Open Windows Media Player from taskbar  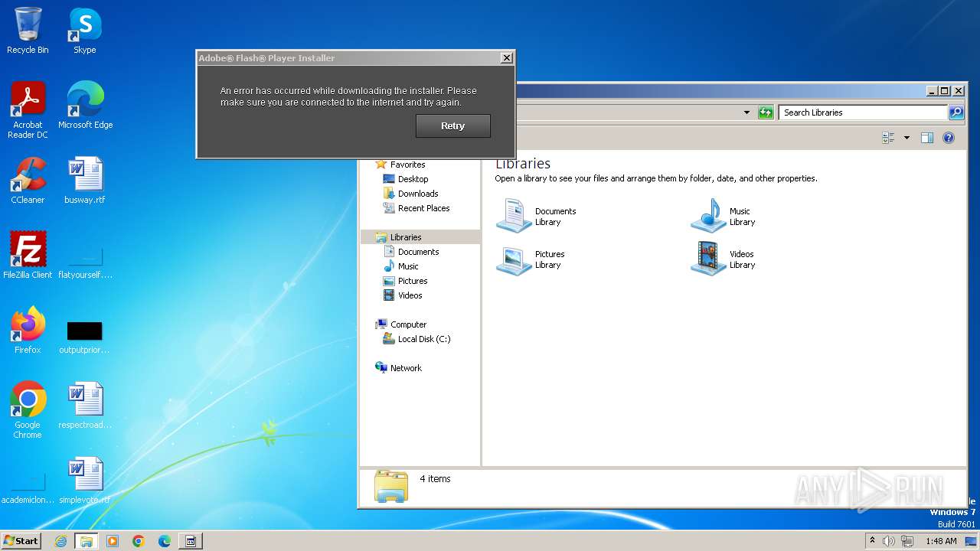[x=113, y=541]
